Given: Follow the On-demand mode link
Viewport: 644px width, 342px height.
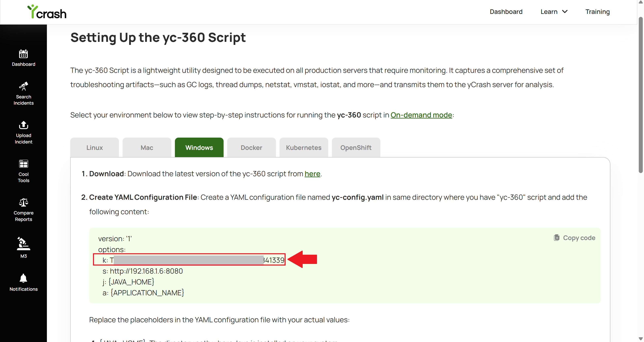Looking at the screenshot, I should click(421, 115).
